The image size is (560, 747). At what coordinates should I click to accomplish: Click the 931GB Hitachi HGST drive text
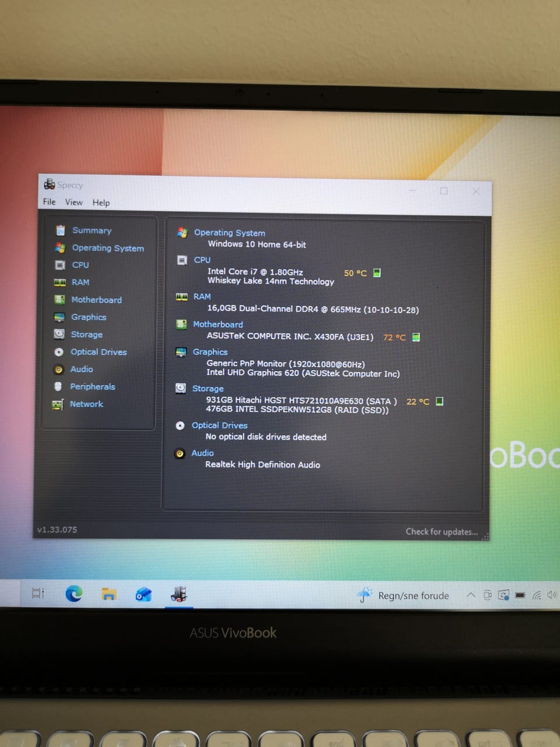coord(302,401)
